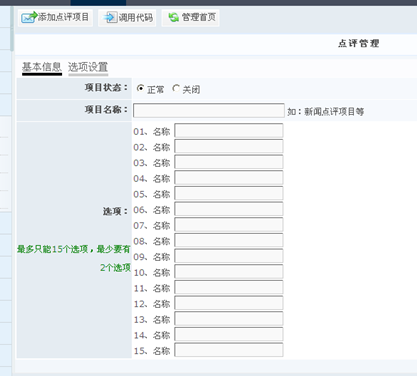Focus option 12 name field
This screenshot has height=376, width=417.
pyautogui.click(x=229, y=303)
